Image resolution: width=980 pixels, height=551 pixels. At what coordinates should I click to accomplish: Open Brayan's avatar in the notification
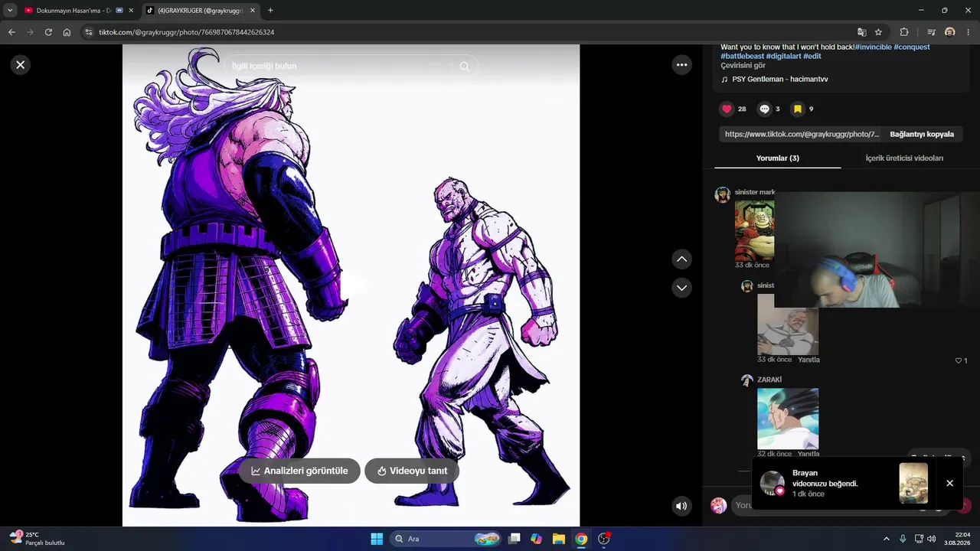pos(772,483)
